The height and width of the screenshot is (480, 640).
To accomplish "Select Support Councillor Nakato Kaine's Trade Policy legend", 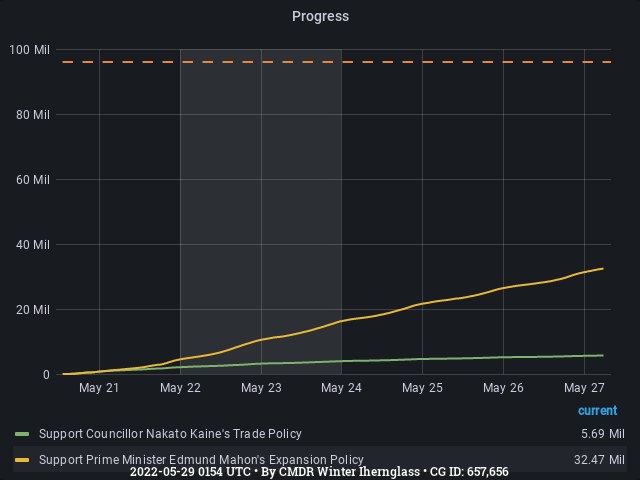I will [x=170, y=433].
